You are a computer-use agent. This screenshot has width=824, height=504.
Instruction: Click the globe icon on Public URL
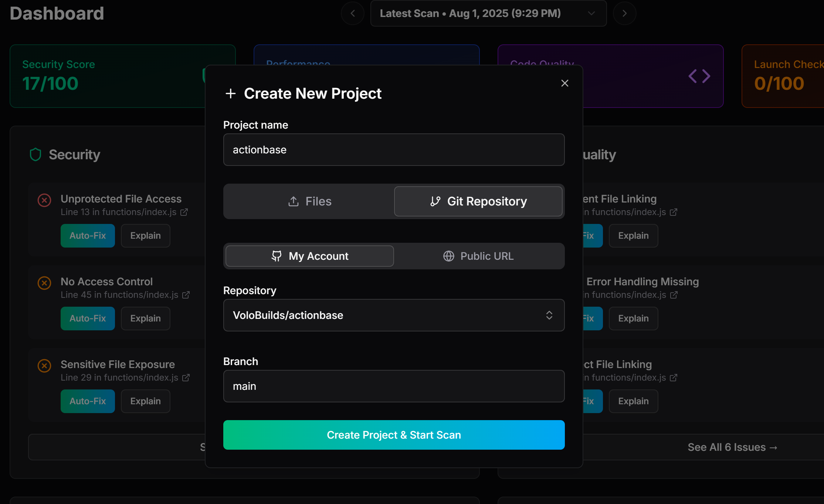448,256
